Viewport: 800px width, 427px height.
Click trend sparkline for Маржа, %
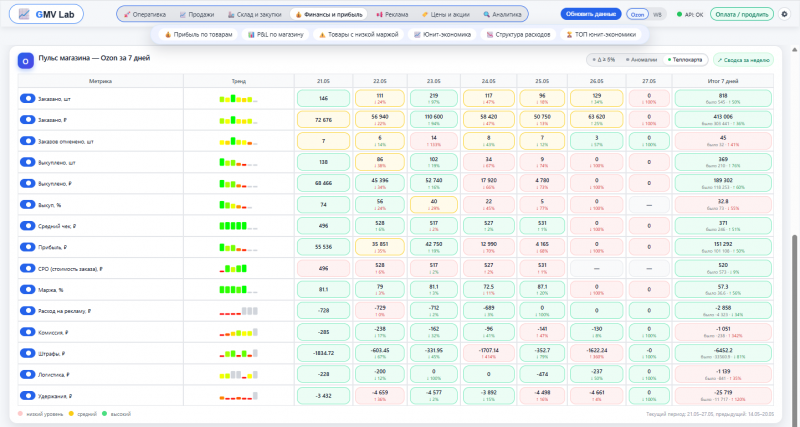[x=238, y=289]
